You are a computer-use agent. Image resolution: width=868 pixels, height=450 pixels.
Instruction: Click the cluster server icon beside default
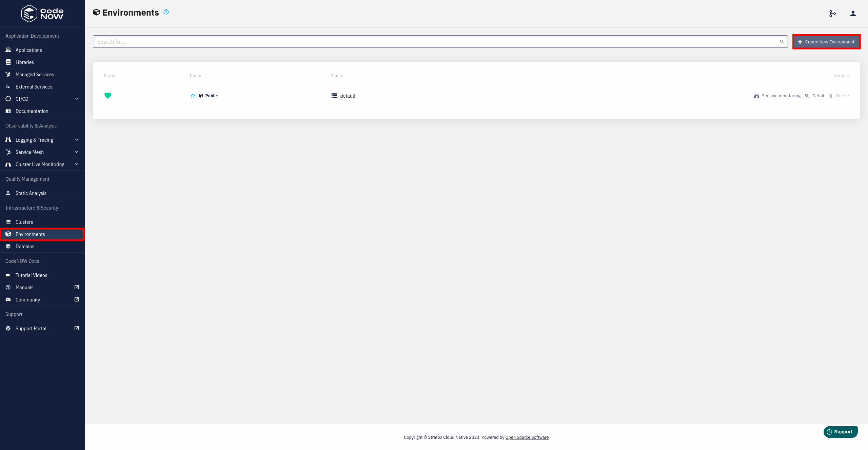click(334, 96)
